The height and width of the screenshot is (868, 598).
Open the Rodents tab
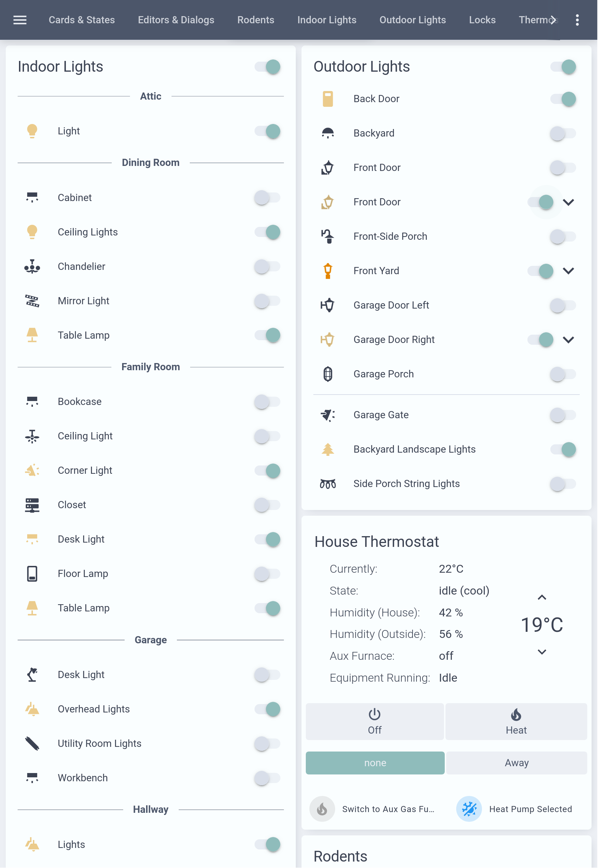pyautogui.click(x=256, y=20)
